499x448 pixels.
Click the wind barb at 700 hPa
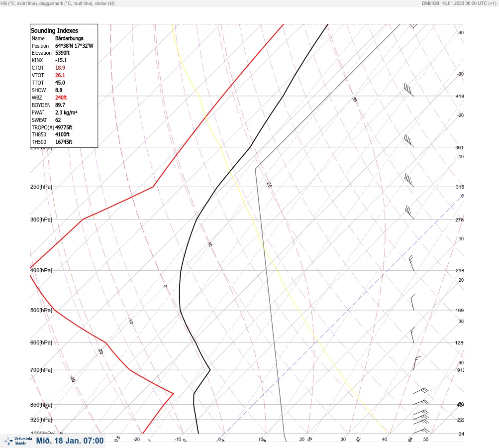[x=417, y=363]
